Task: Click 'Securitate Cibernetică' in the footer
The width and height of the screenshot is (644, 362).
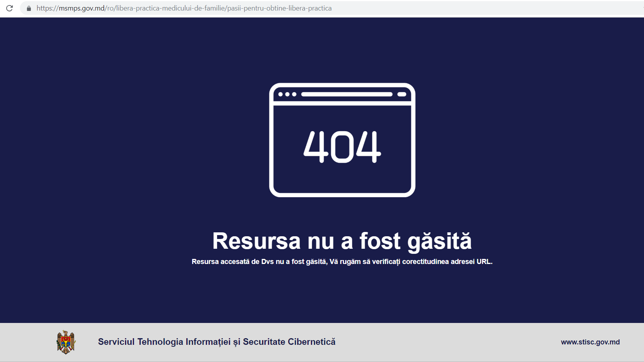Action: point(289,342)
